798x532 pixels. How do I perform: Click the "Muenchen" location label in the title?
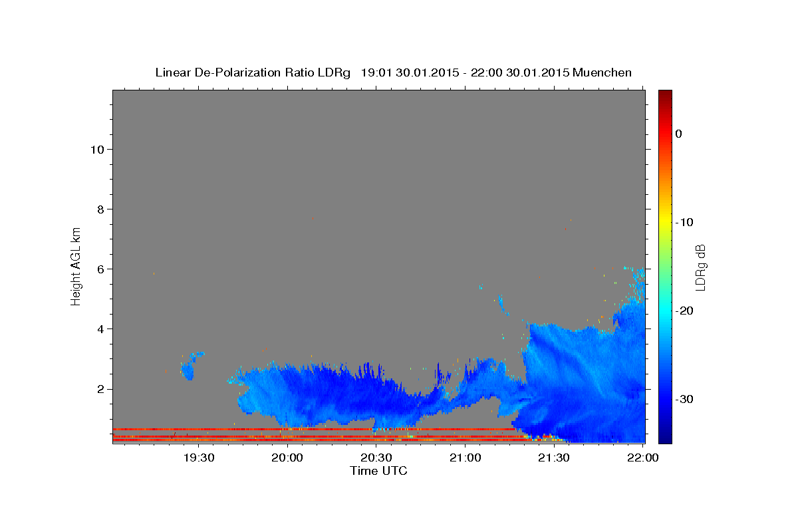click(602, 72)
